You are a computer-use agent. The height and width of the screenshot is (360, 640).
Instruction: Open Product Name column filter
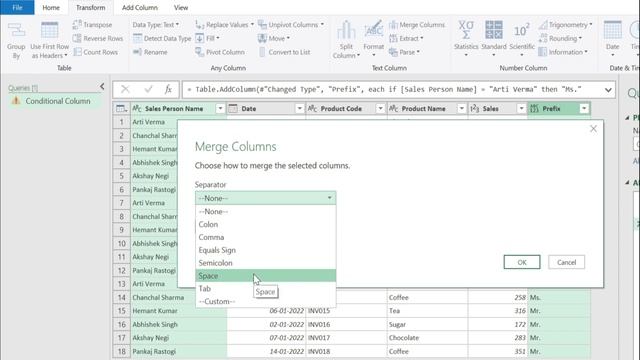[x=461, y=109]
